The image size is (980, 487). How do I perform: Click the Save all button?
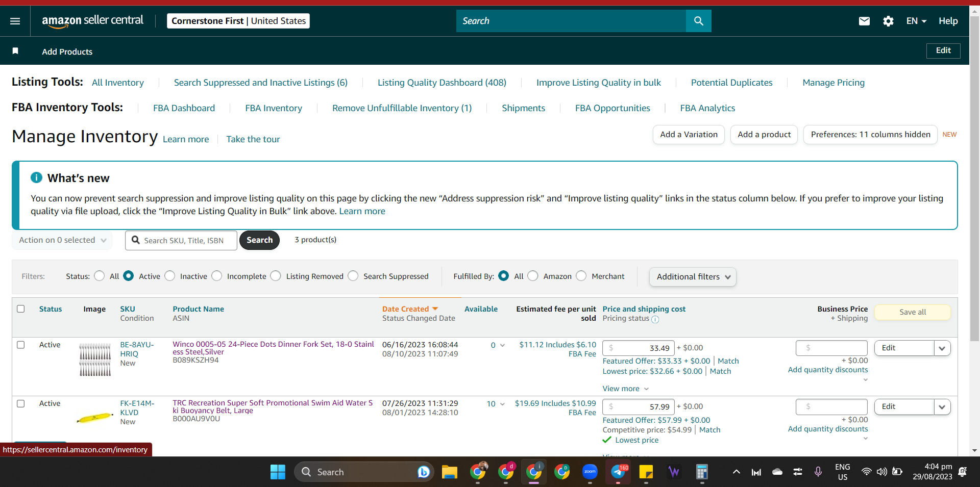913,312
